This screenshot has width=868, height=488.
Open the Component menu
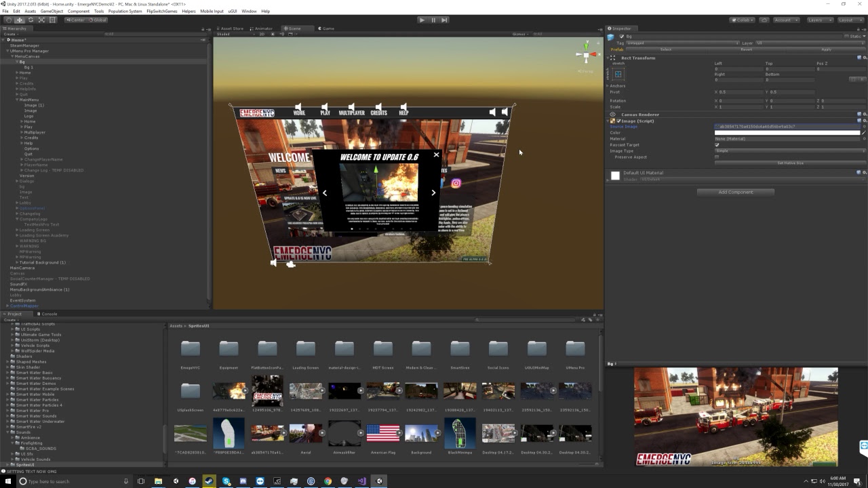pyautogui.click(x=79, y=11)
